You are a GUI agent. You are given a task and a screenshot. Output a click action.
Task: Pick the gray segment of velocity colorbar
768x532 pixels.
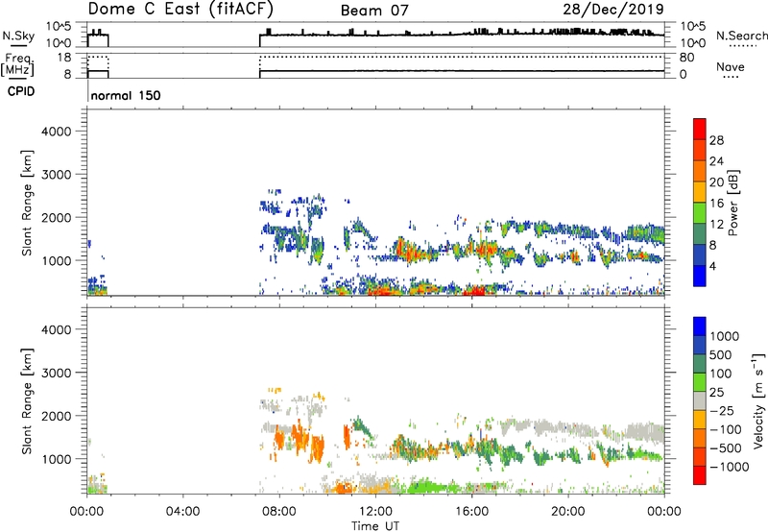point(700,401)
